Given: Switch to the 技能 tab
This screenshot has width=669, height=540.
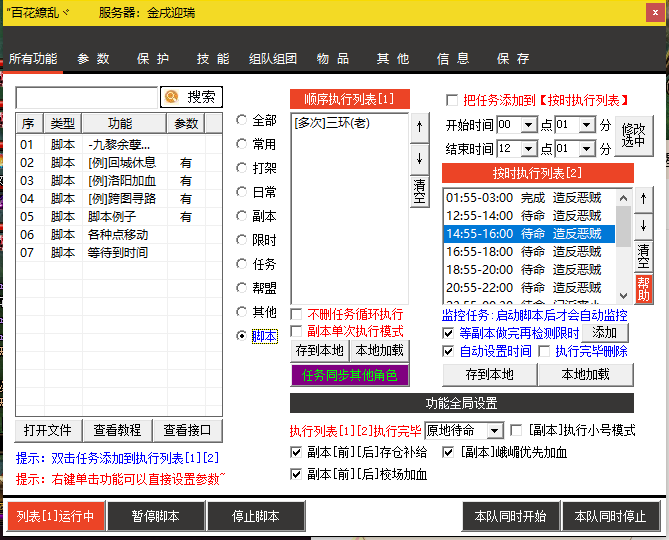Looking at the screenshot, I should (213, 59).
